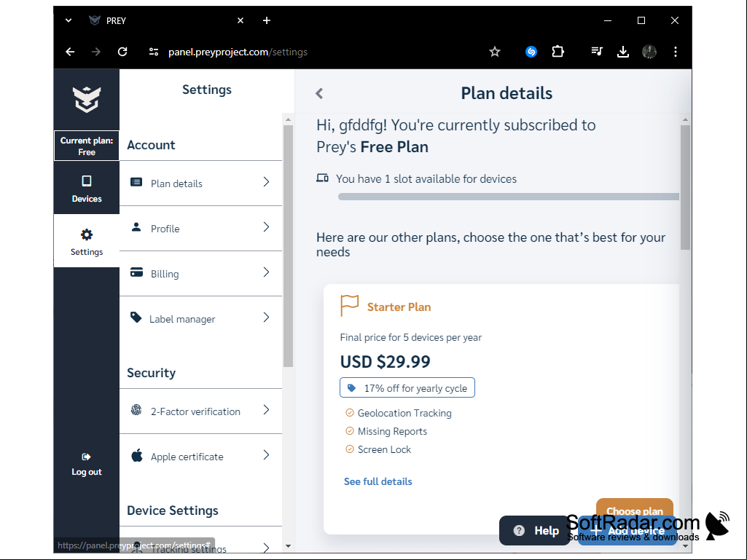
Task: Expand the Label manager chevron
Action: (x=266, y=318)
